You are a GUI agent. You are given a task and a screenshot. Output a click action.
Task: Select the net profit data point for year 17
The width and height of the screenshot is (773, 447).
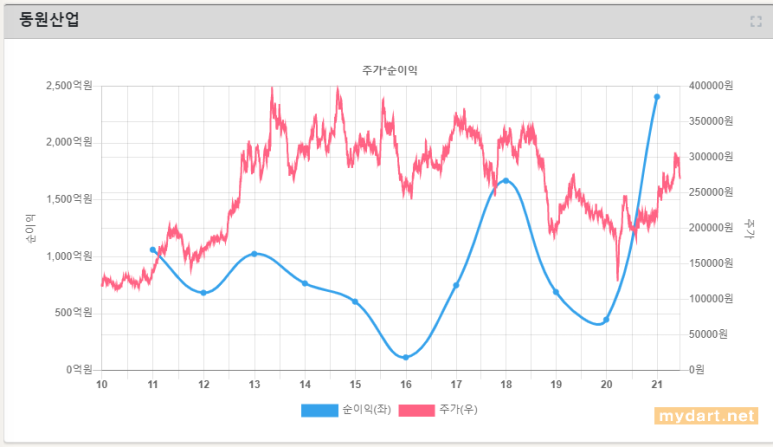coord(456,285)
